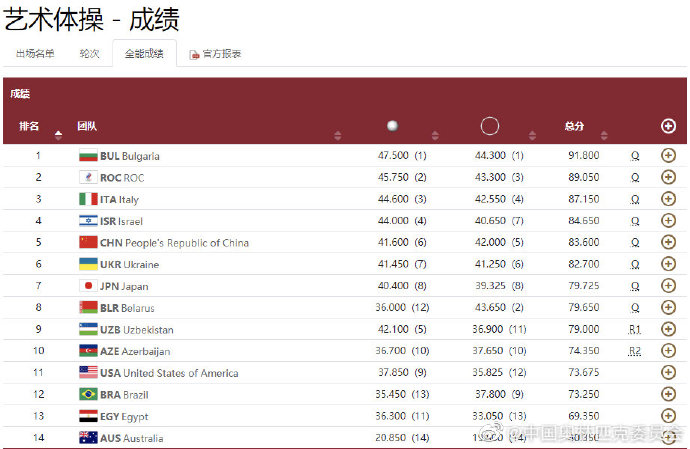Open the 出场名单 start list tab
This screenshot has width=690, height=449.
point(35,54)
